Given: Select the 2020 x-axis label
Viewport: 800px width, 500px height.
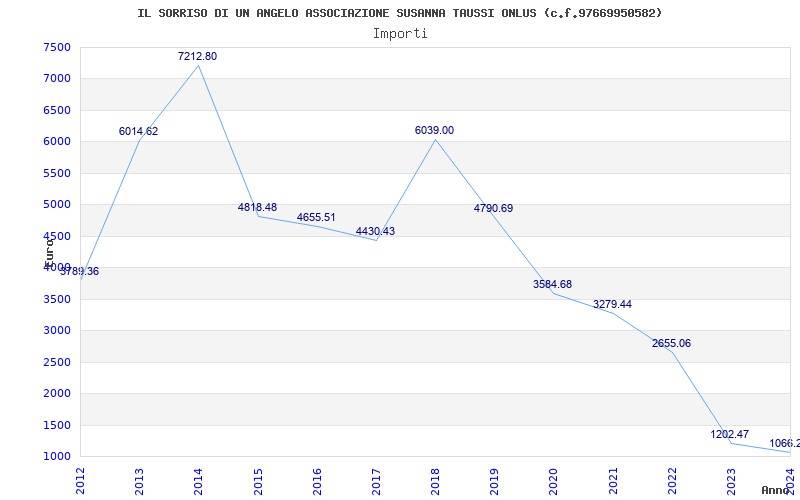Looking at the screenshot, I should (x=554, y=480).
